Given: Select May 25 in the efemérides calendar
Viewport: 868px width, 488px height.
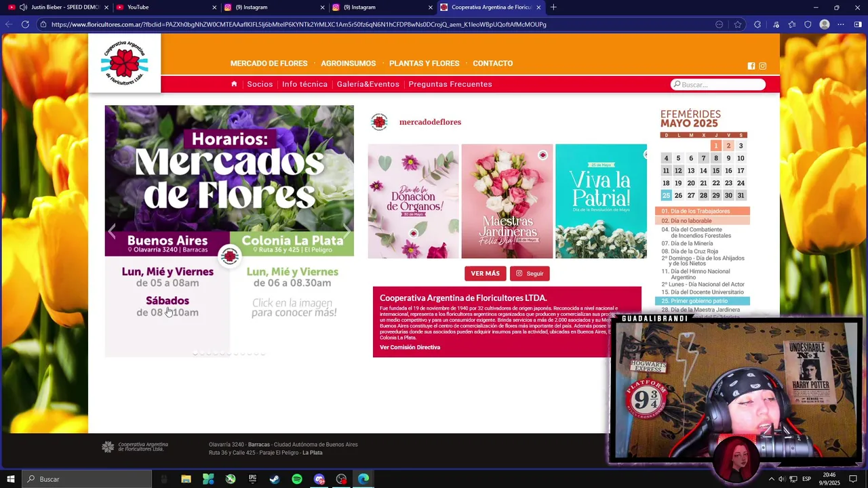Looking at the screenshot, I should (x=666, y=195).
